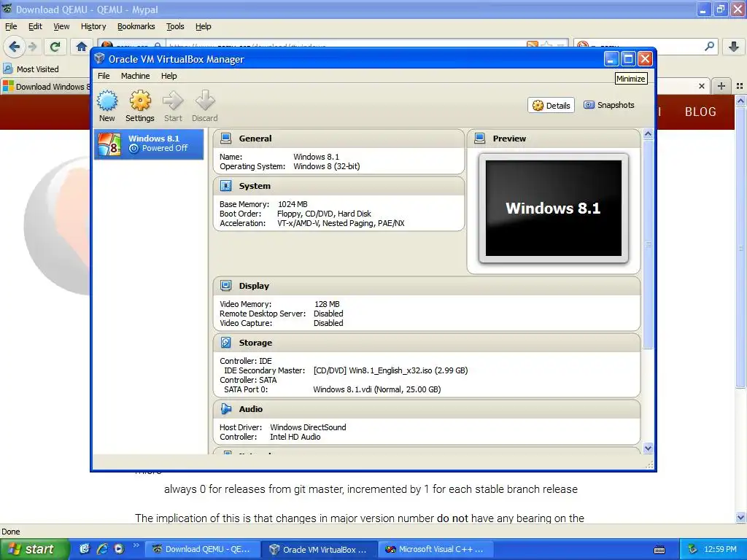Click the Windows Media Player quick launch icon
This screenshot has height=560, width=747.
pyautogui.click(x=119, y=549)
